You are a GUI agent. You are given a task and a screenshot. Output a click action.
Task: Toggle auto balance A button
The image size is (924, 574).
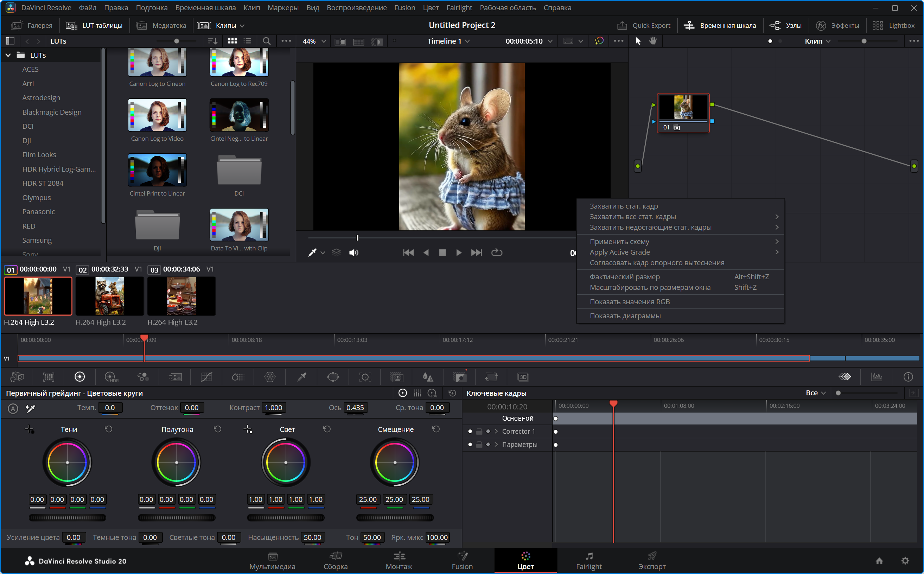click(13, 408)
